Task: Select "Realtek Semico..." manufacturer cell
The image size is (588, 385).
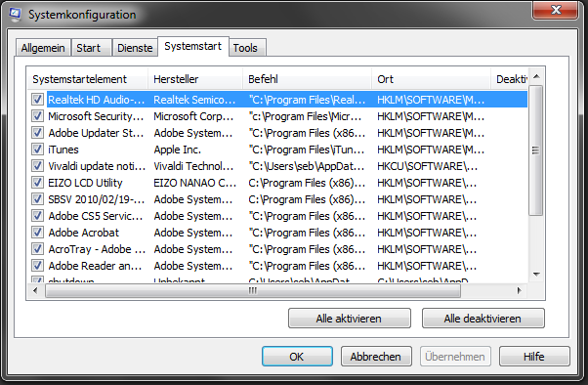Action: click(x=194, y=100)
